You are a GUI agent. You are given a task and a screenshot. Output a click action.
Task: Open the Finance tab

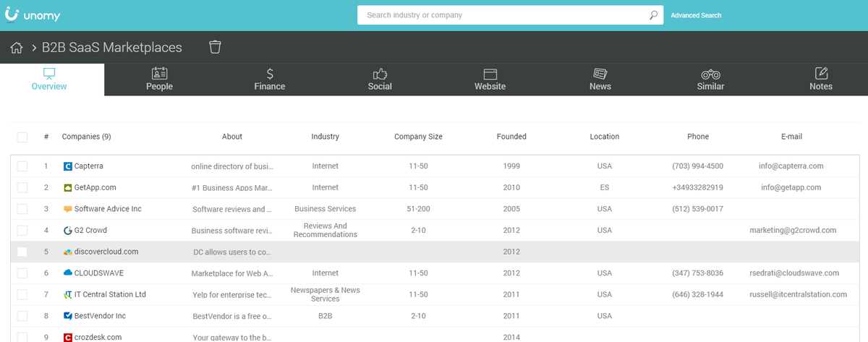pyautogui.click(x=270, y=80)
